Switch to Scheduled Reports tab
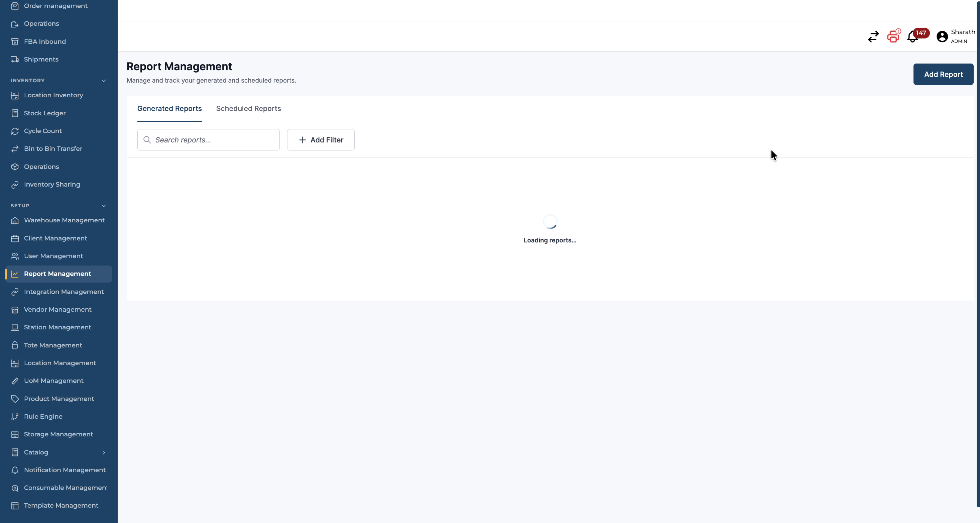This screenshot has width=980, height=523. point(248,108)
